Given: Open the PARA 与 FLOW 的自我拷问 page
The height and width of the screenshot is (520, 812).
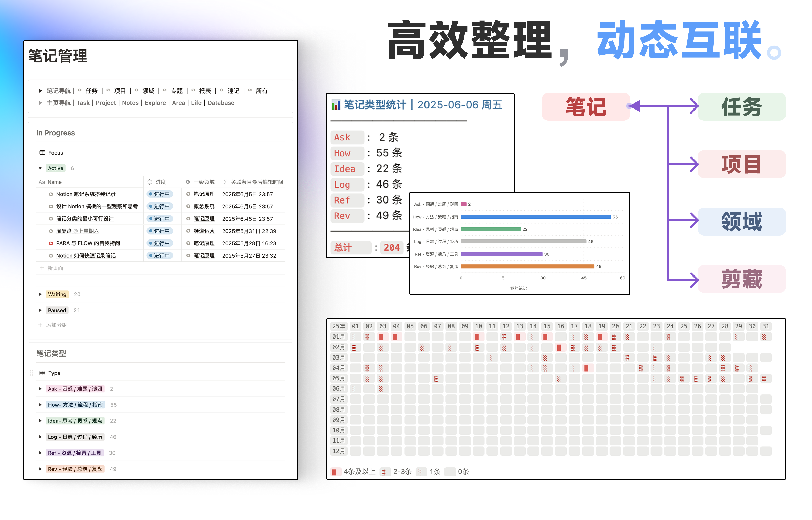Looking at the screenshot, I should click(88, 243).
